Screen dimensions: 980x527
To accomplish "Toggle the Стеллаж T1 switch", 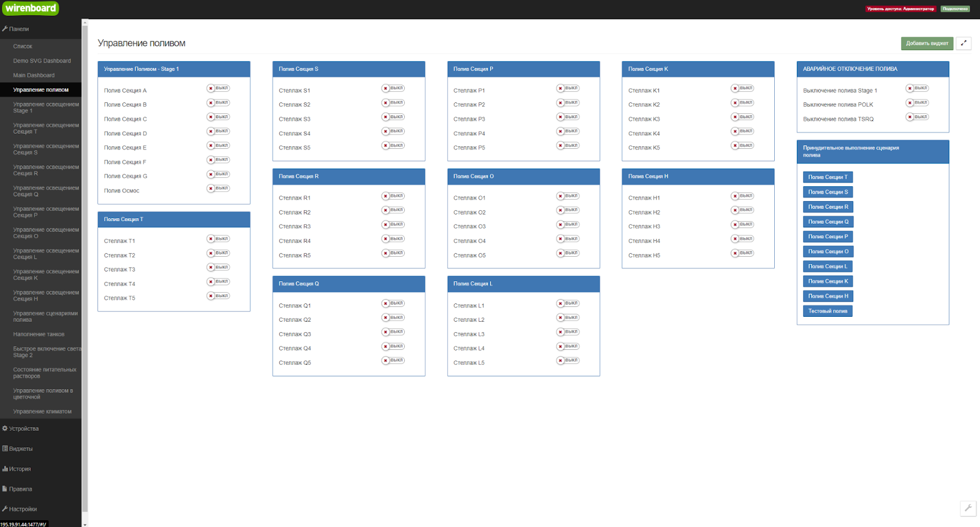I will pos(218,239).
